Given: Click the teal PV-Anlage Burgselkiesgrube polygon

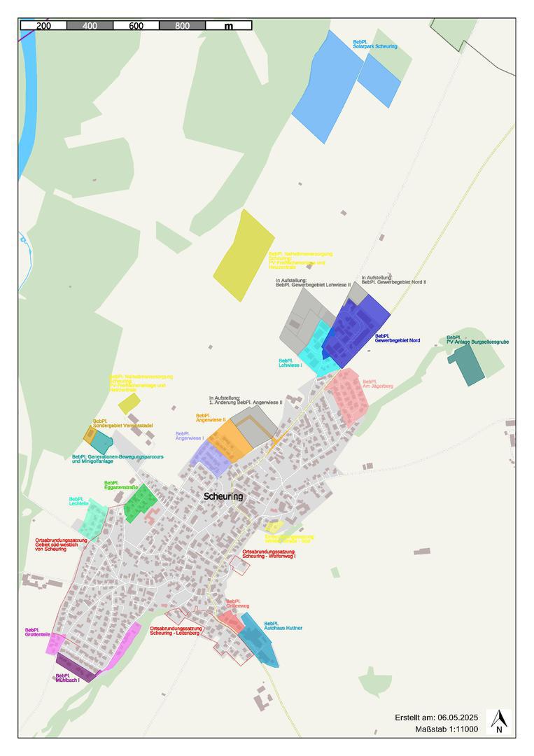Looking at the screenshot, I should point(468,364).
